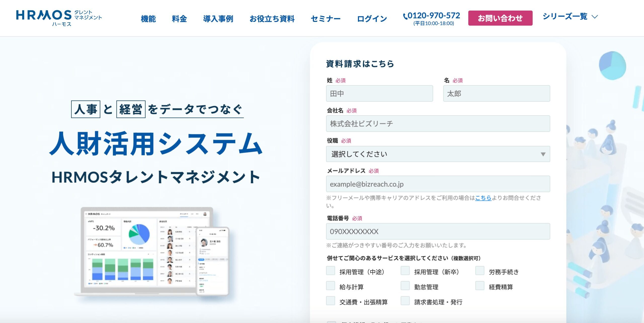Click the phone icon beside 0120-970-572
644x323 pixels.
click(405, 16)
